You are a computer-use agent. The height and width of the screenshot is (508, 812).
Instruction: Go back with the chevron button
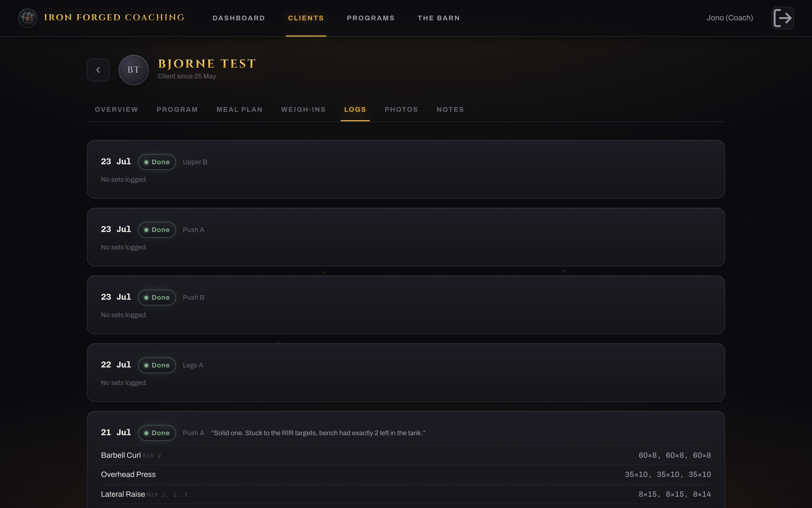coord(98,70)
